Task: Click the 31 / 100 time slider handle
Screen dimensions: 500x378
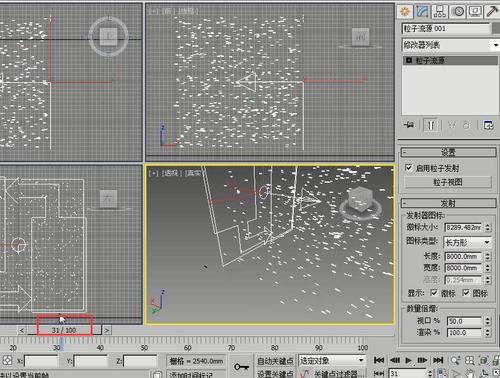Action: 64,330
